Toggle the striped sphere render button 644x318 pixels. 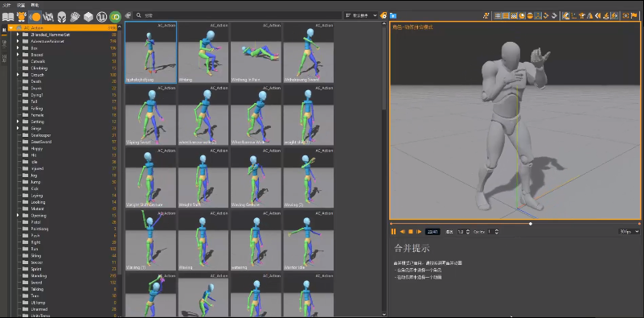530,15
